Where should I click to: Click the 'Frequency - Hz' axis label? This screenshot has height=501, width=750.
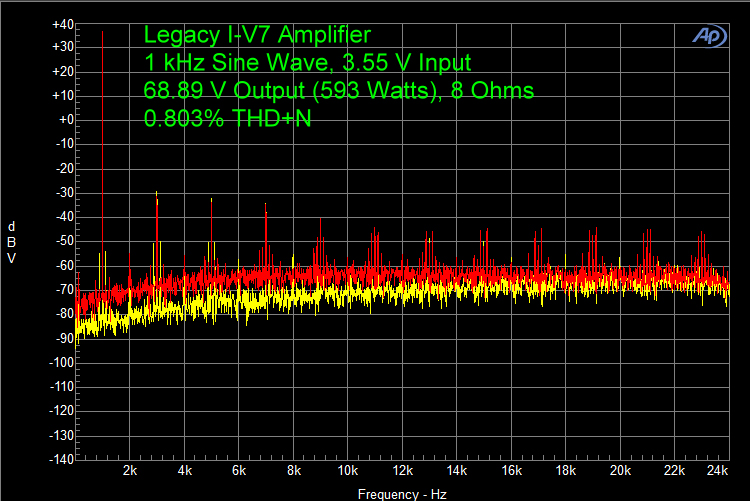401,493
